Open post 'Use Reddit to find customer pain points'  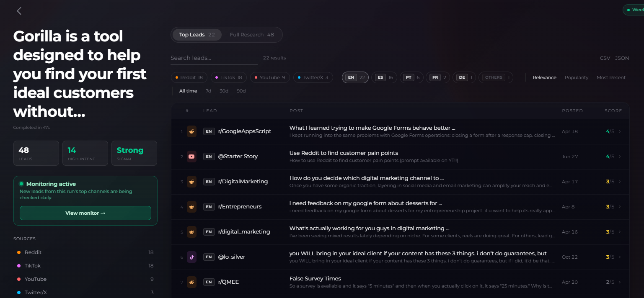pos(344,153)
